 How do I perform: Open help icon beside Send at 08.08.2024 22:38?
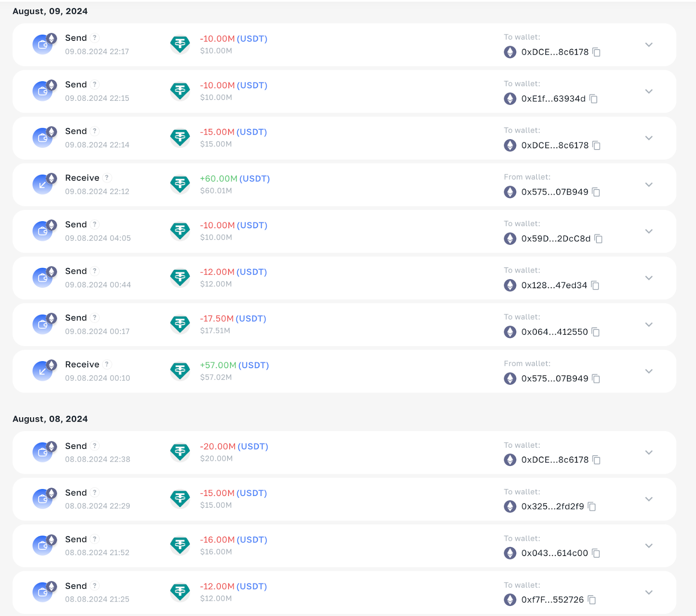tap(95, 446)
